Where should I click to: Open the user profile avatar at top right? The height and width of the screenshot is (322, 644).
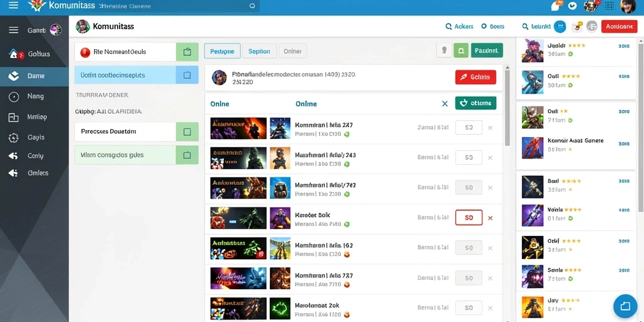[628, 6]
